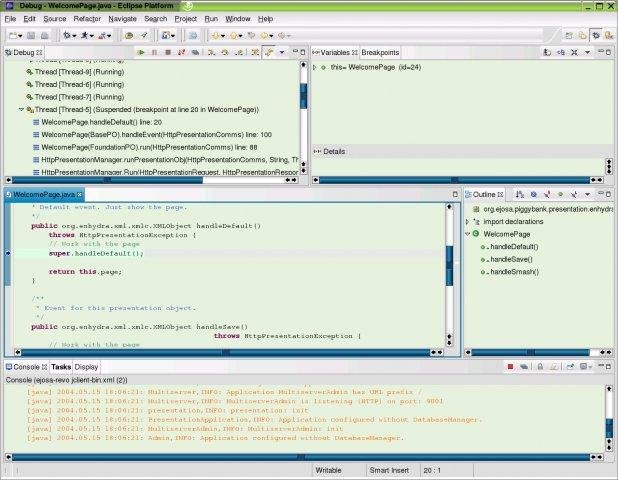This screenshot has width=618, height=480.
Task: Select the WelcomePage.java editor tab
Action: coord(44,195)
